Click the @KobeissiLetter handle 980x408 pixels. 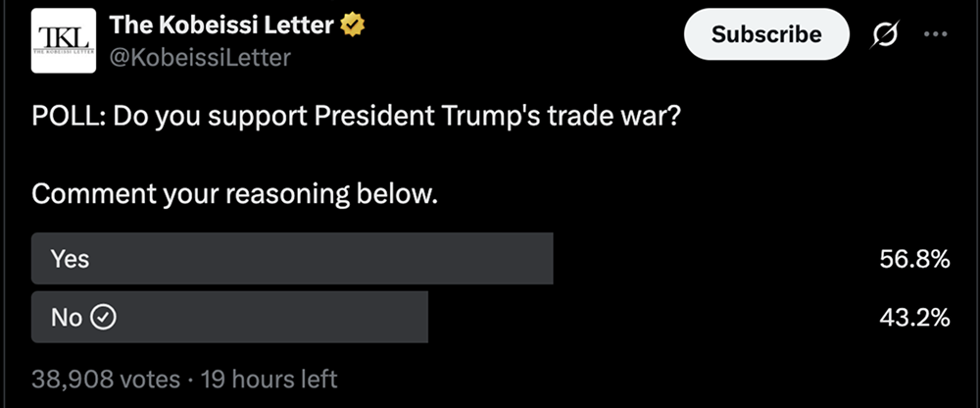(x=201, y=58)
